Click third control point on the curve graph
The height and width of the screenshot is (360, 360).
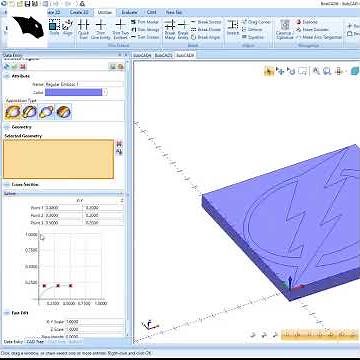point(70,286)
